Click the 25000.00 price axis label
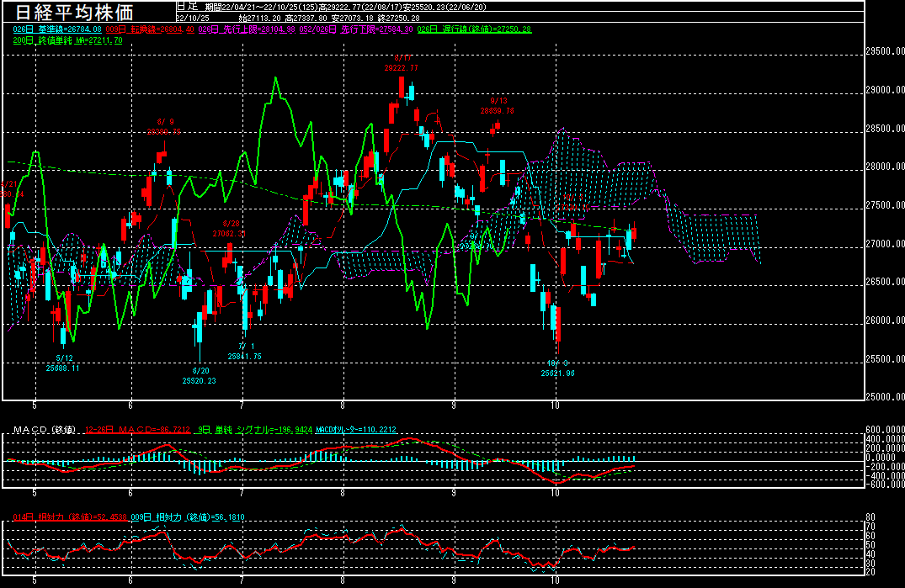Image resolution: width=905 pixels, height=588 pixels. point(885,396)
